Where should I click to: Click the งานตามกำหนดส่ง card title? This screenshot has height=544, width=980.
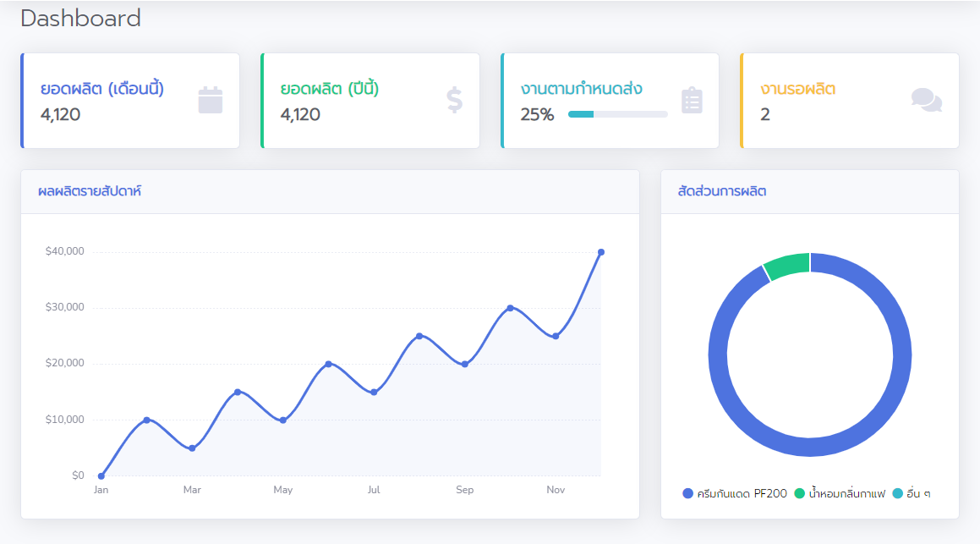[x=581, y=89]
